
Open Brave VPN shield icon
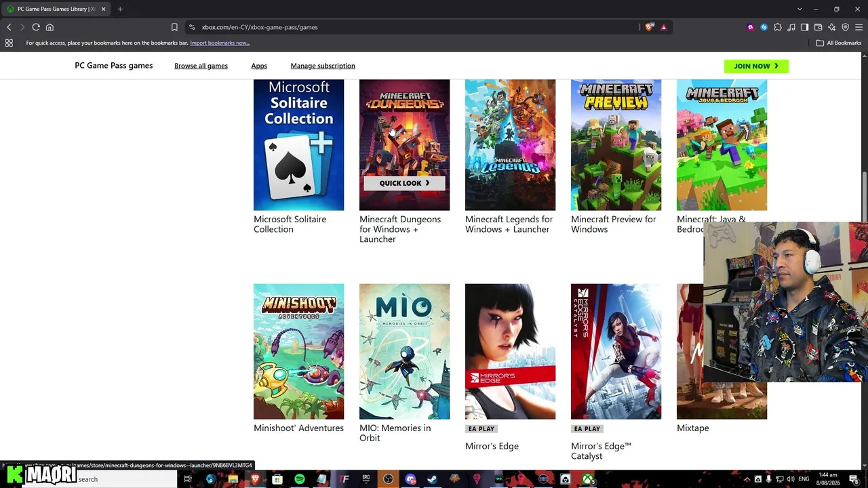pyautogui.click(x=845, y=27)
